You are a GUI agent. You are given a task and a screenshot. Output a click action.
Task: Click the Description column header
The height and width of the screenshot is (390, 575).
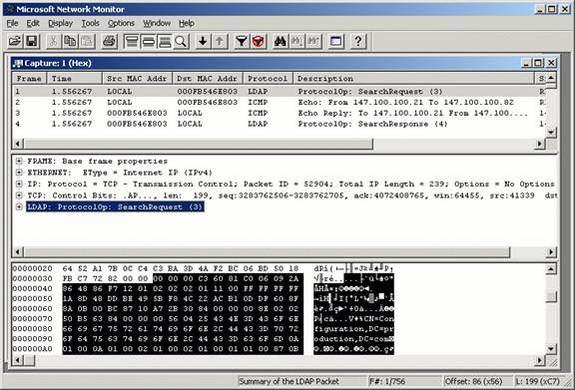tap(414, 78)
